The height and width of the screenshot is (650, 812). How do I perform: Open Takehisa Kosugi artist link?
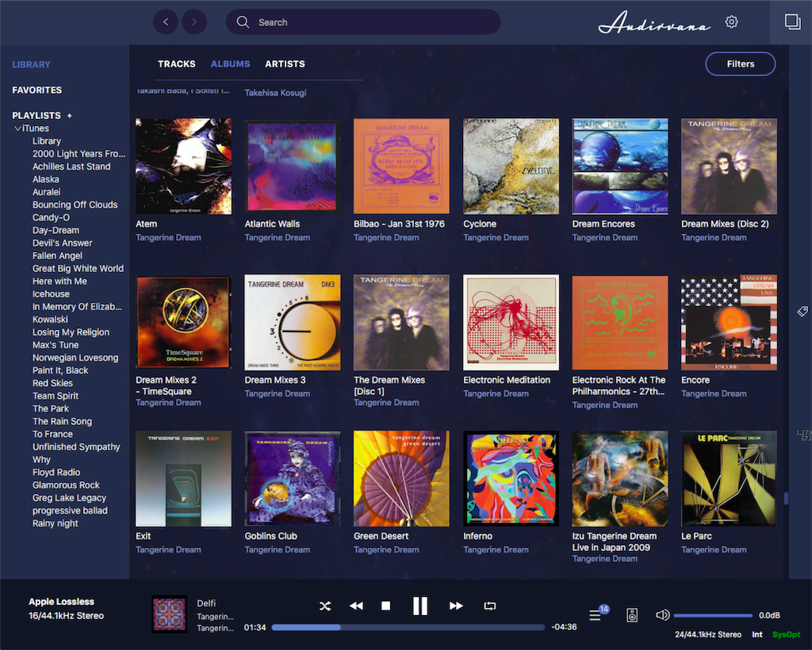(x=275, y=93)
